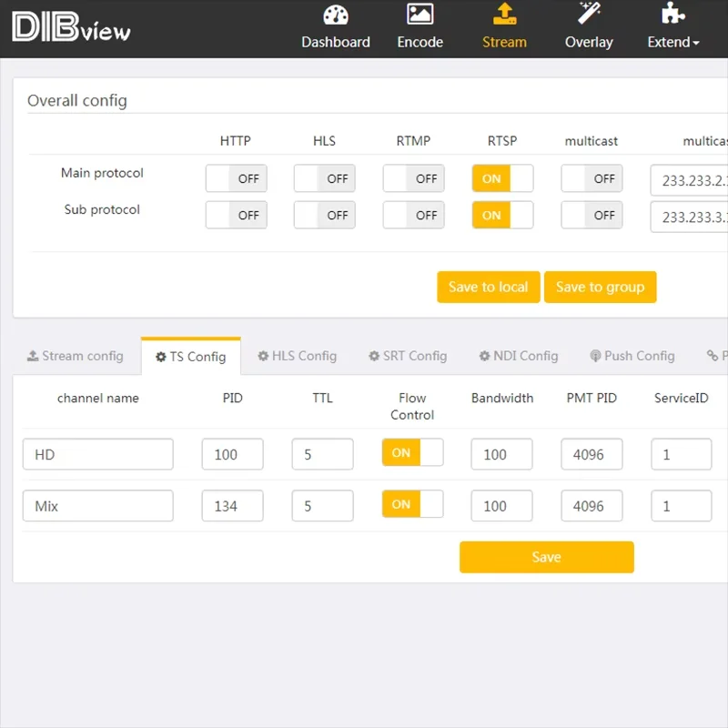Switch to the Stream config tab

76,356
